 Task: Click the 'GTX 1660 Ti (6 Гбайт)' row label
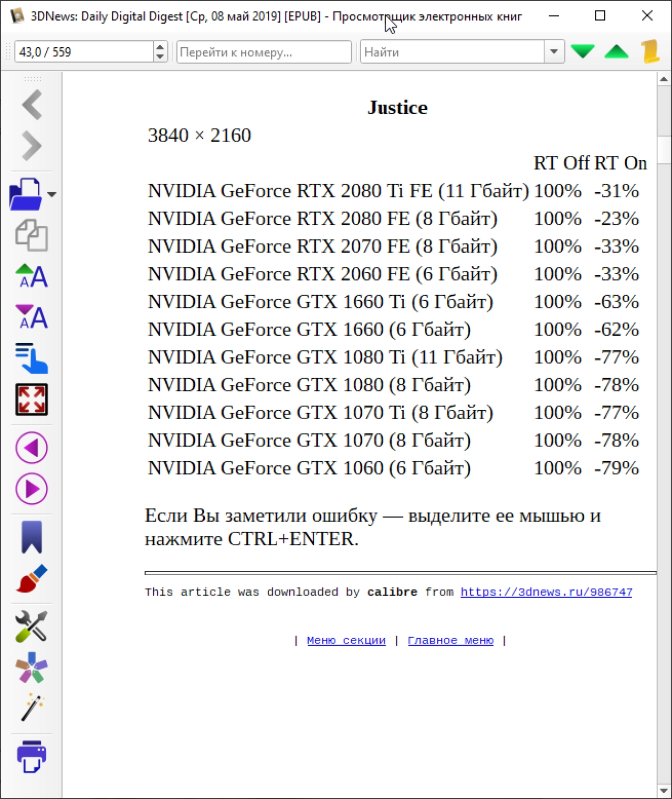(321, 302)
